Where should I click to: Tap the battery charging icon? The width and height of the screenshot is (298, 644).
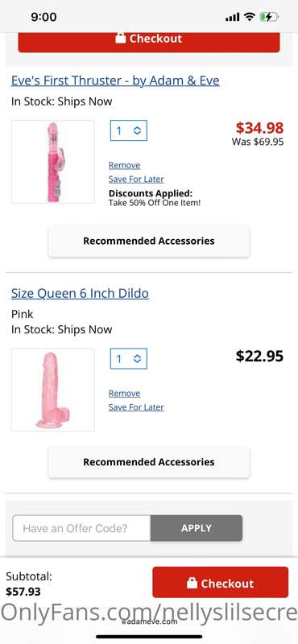coord(269,17)
